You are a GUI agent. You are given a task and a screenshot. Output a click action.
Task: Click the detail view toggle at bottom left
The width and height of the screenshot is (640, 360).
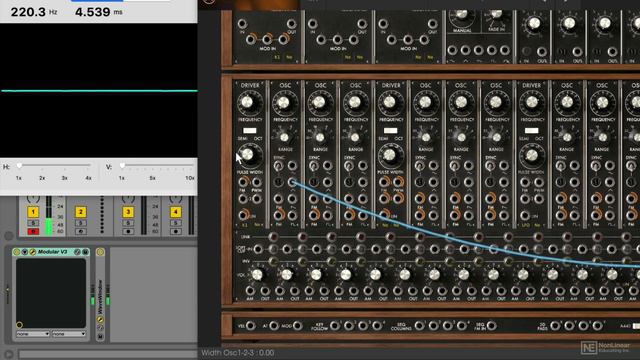click(9, 354)
